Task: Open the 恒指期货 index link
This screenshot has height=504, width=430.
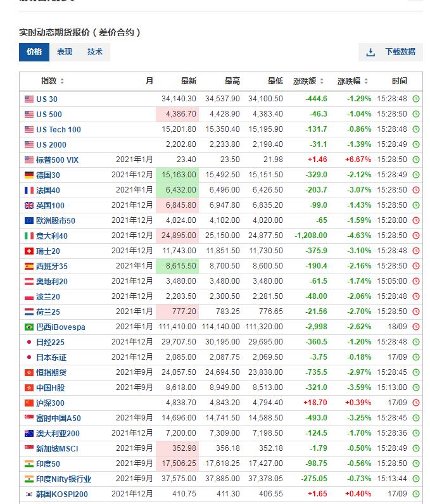Action: [51, 372]
